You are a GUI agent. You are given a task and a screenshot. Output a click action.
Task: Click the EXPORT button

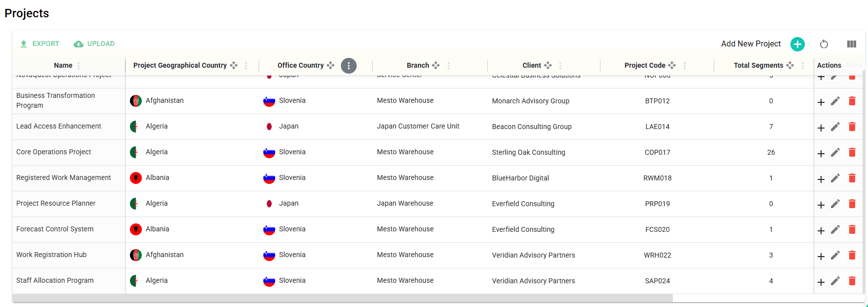tap(40, 44)
